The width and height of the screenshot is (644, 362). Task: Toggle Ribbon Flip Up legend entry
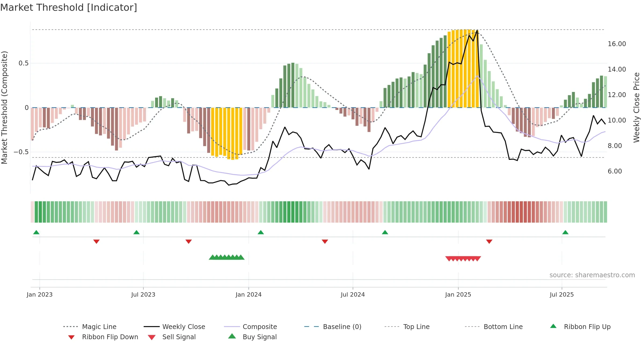(580, 327)
